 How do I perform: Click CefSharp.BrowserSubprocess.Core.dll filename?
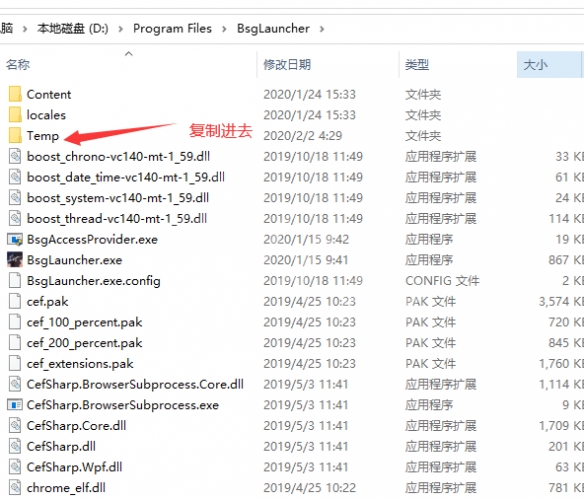(x=135, y=384)
